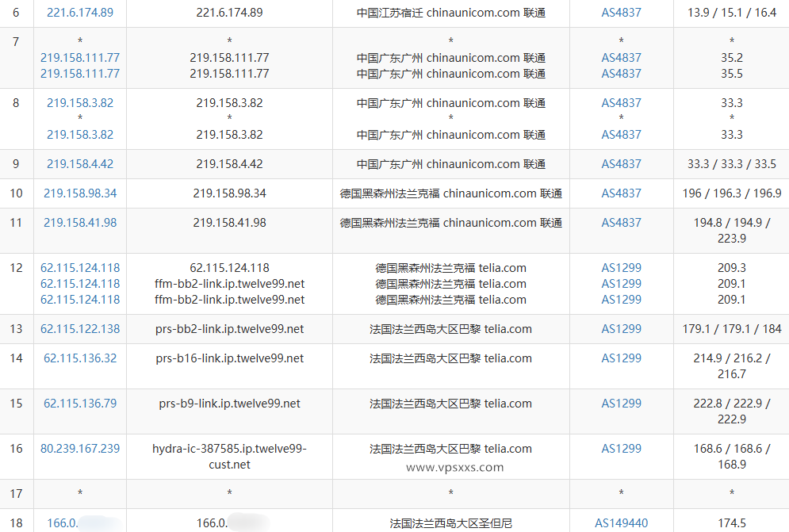789x532 pixels.
Task: Open the AS4837 link in hop 10 row
Action: 621,193
